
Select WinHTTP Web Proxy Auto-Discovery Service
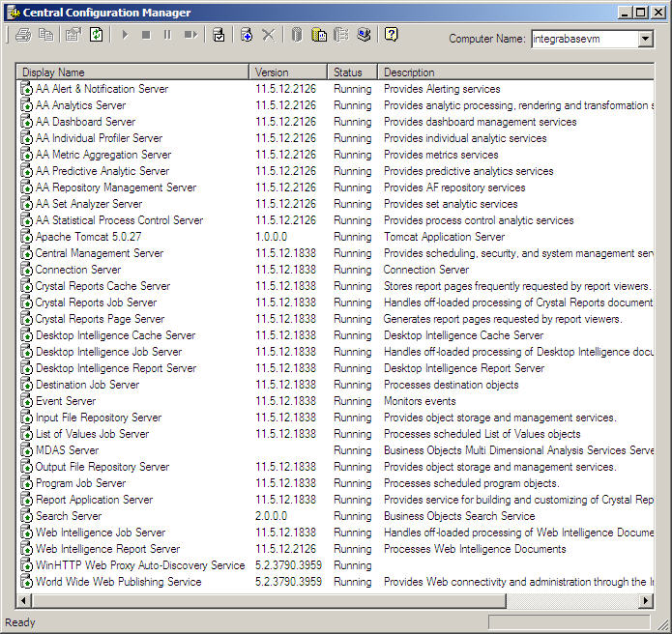[x=140, y=565]
